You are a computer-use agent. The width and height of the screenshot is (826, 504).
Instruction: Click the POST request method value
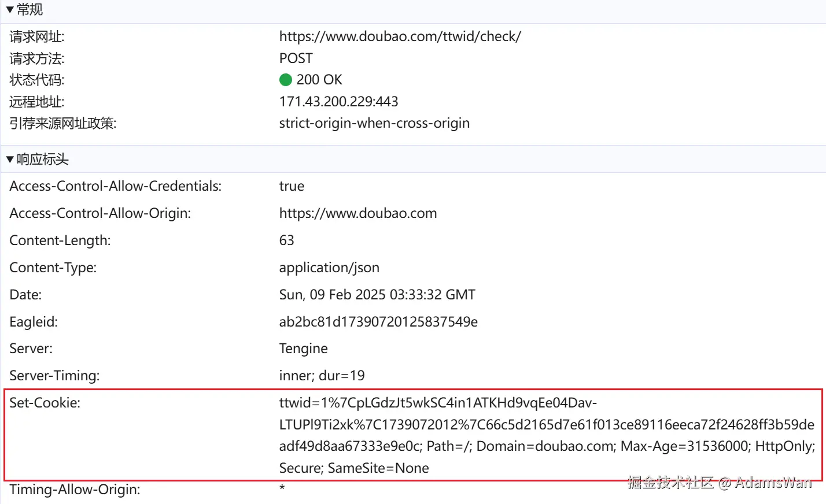coord(296,58)
